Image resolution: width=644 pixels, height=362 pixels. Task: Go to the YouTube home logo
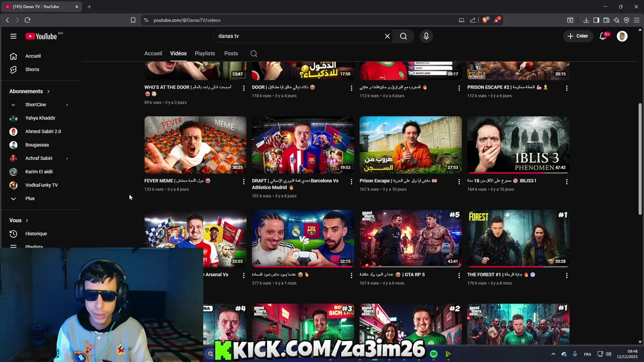pyautogui.click(x=41, y=36)
